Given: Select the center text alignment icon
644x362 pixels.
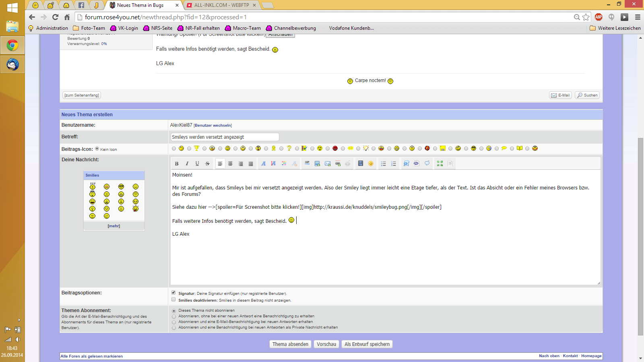Looking at the screenshot, I should 230,163.
